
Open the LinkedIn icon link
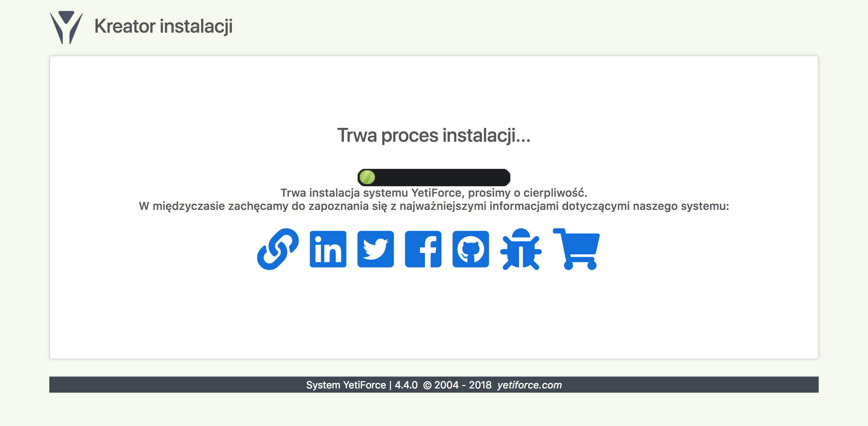pos(328,249)
